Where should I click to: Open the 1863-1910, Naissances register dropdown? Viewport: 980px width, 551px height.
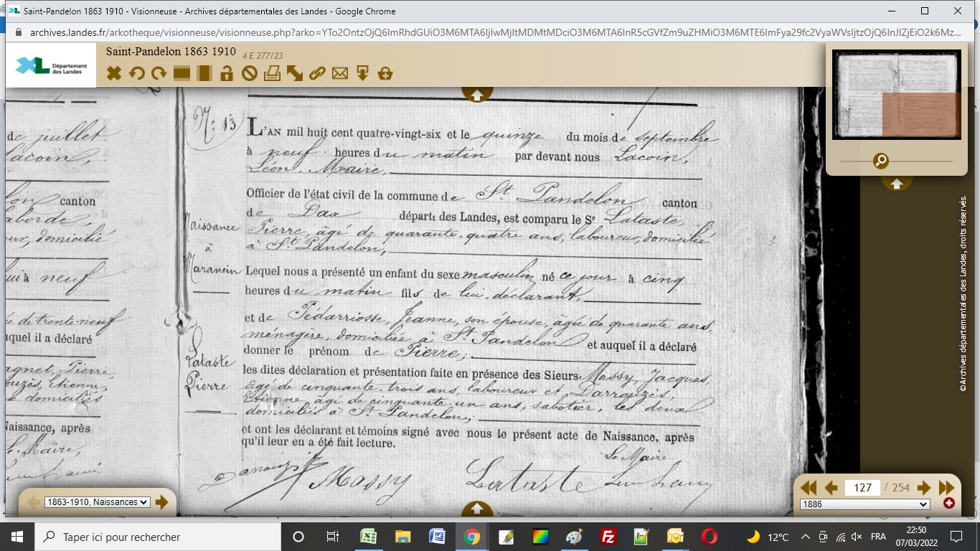coord(97,502)
